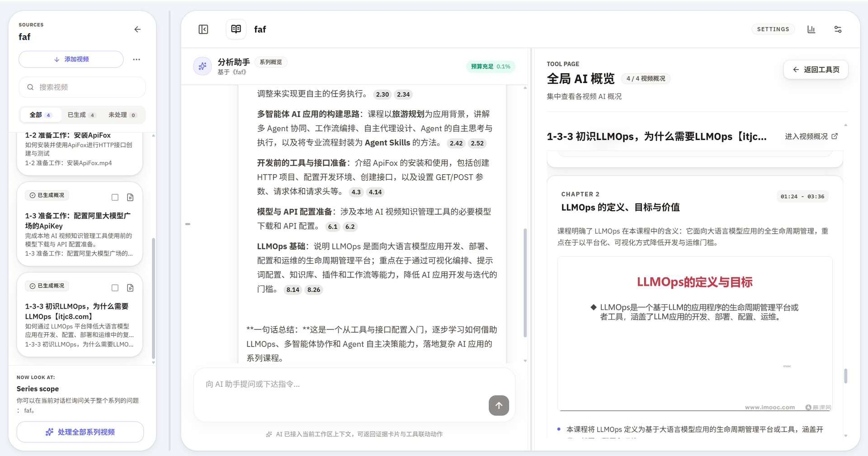Screen dimensions: 868x456
Task: Select the 未处理 filter tab
Action: coord(122,115)
